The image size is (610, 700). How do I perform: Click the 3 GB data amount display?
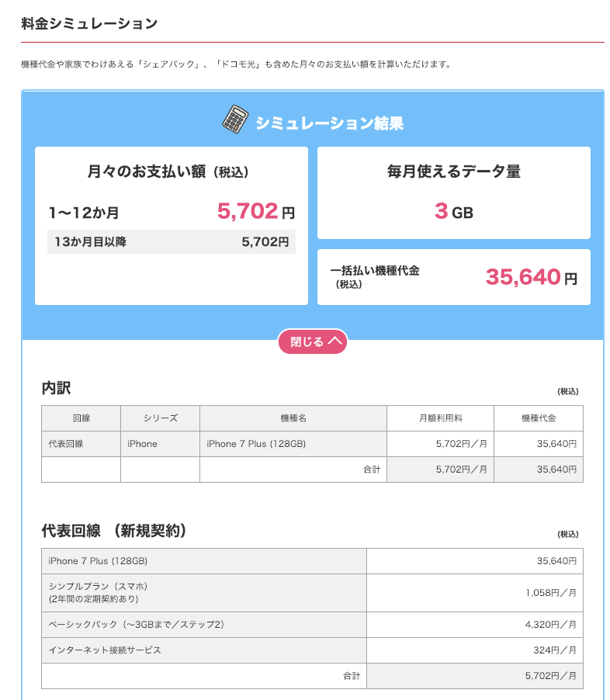click(x=453, y=212)
